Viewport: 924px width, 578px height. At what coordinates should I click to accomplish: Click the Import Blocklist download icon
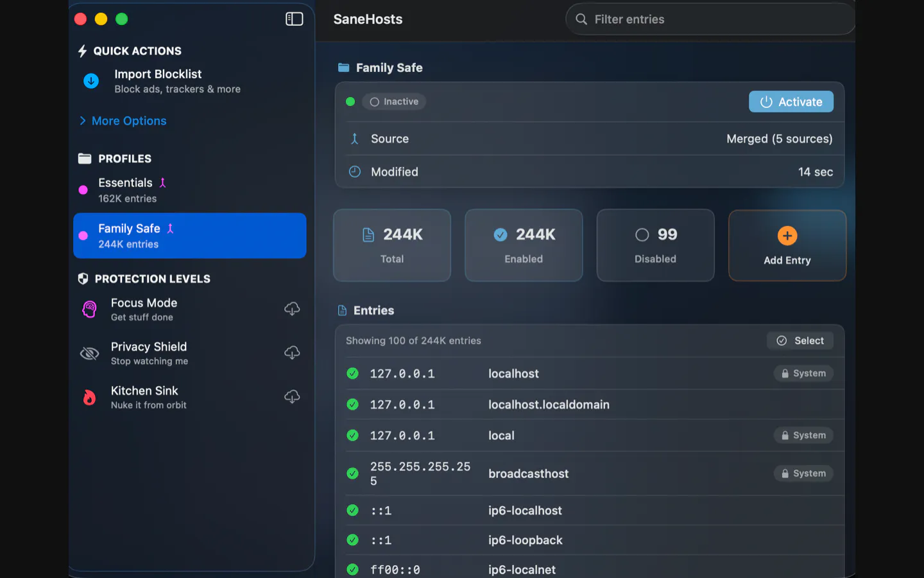[x=91, y=81]
